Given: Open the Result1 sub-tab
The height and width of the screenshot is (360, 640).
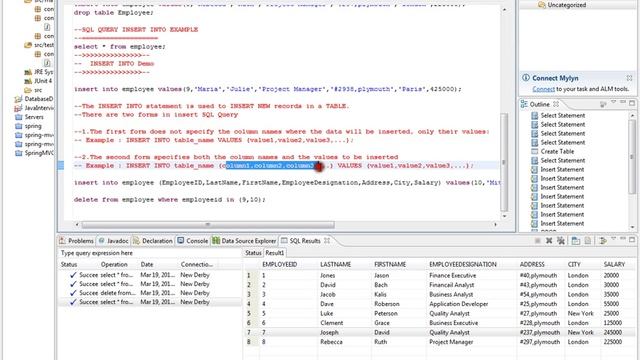Looking at the screenshot, I should tap(275, 253).
